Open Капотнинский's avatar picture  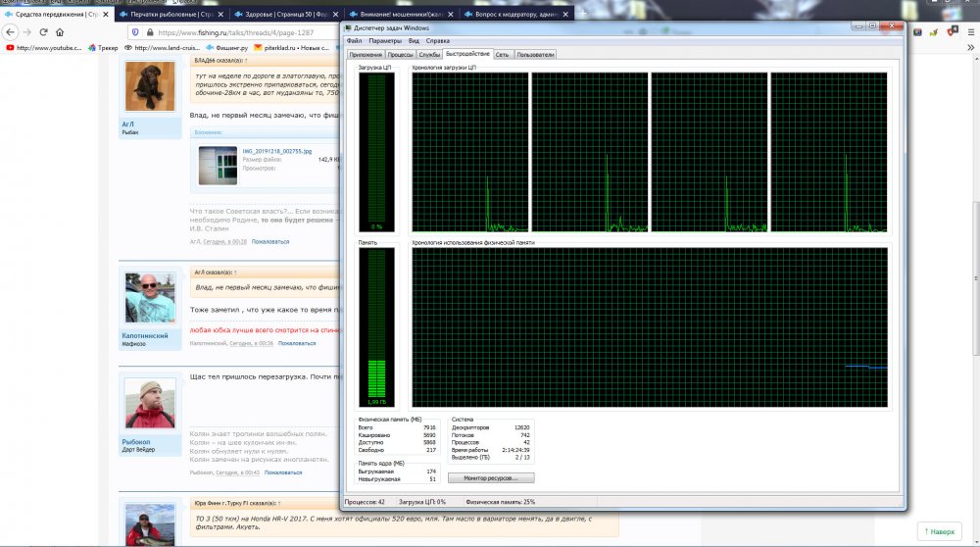click(150, 298)
